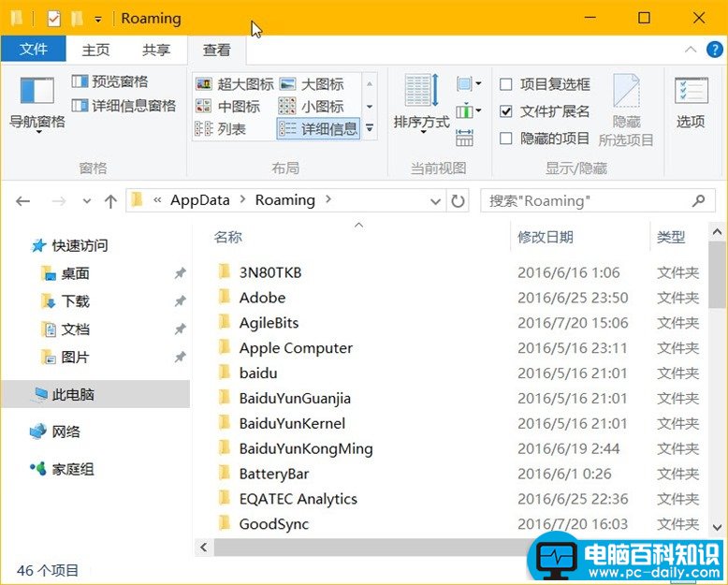Open 下载 in the navigation pane
The height and width of the screenshot is (585, 728).
pos(65,301)
